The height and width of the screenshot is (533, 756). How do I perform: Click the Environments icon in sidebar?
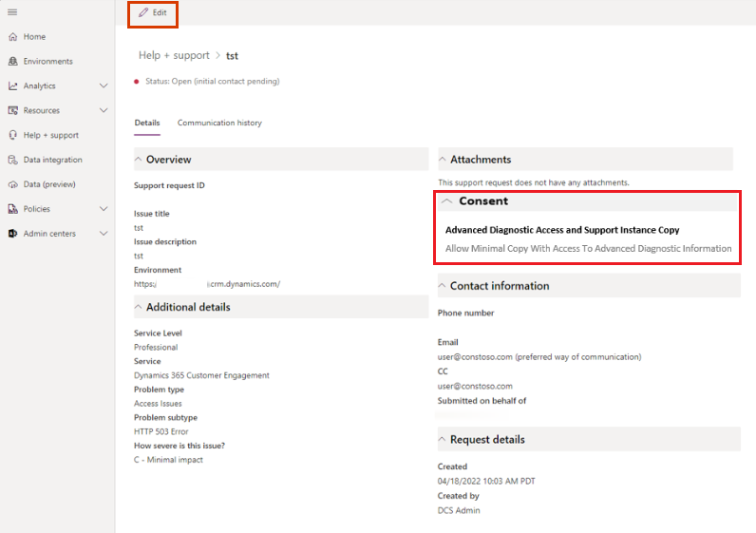click(13, 61)
